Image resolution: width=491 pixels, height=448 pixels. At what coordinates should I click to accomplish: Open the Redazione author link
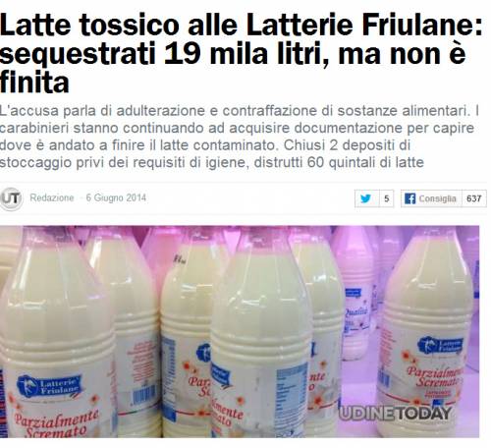pos(52,197)
